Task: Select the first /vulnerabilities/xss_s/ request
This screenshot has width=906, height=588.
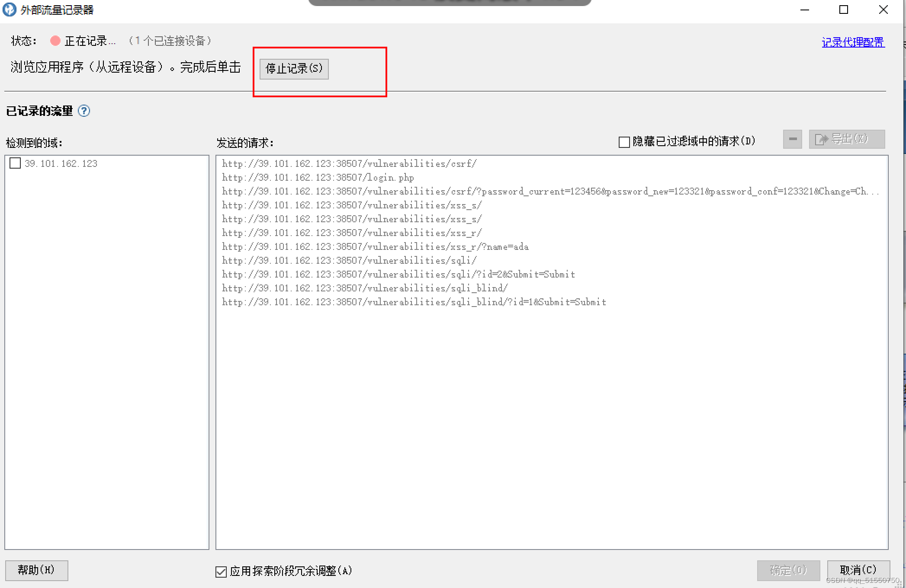Action: (x=352, y=205)
